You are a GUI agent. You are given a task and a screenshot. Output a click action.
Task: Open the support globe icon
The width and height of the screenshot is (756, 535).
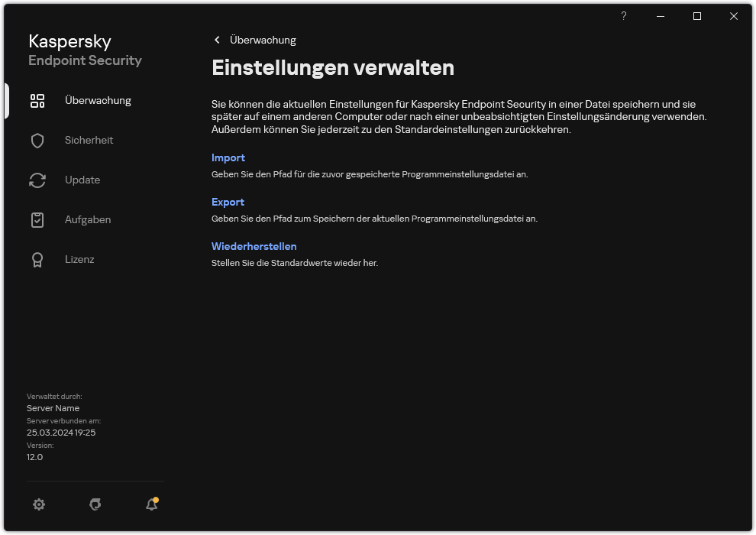95,504
